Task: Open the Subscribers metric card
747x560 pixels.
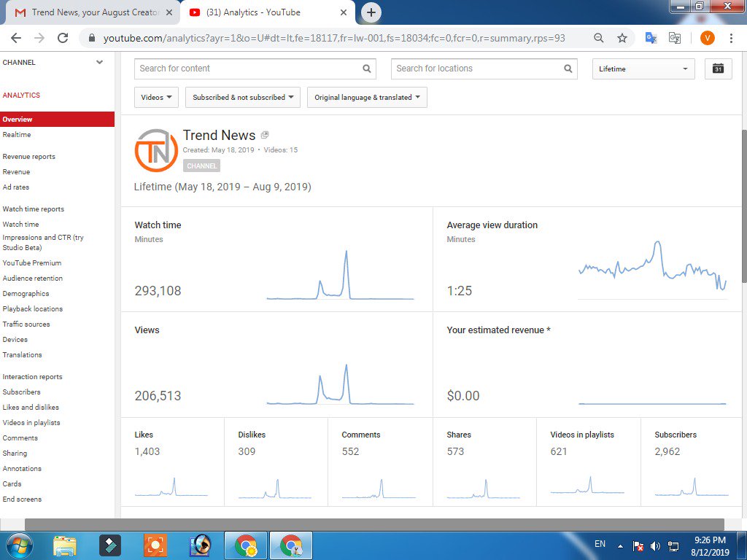Action: pyautogui.click(x=691, y=462)
